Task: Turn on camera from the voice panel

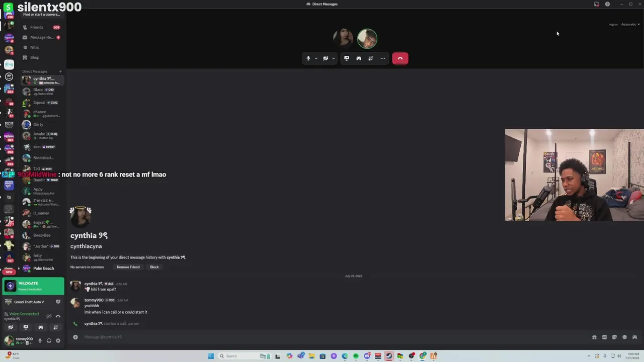Action: click(11, 327)
